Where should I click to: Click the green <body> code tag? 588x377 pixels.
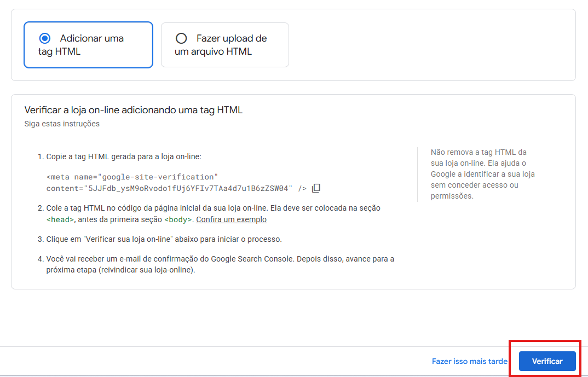[178, 219]
